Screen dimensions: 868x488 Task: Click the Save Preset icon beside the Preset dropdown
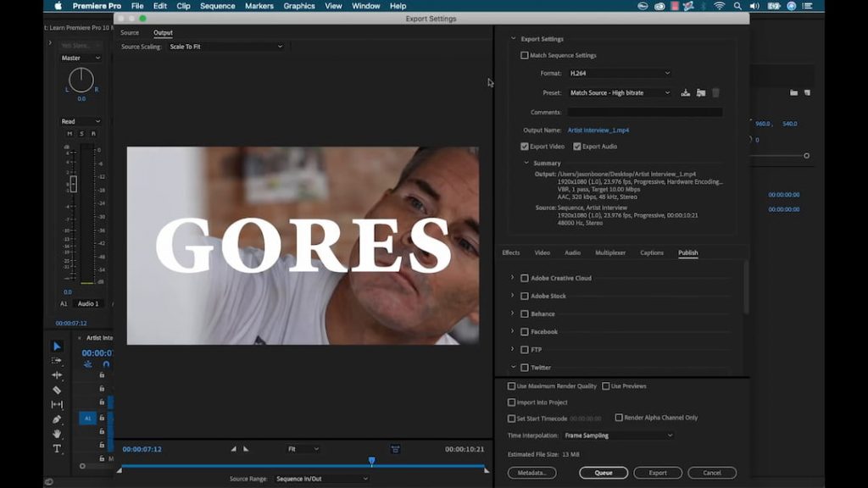coord(686,92)
